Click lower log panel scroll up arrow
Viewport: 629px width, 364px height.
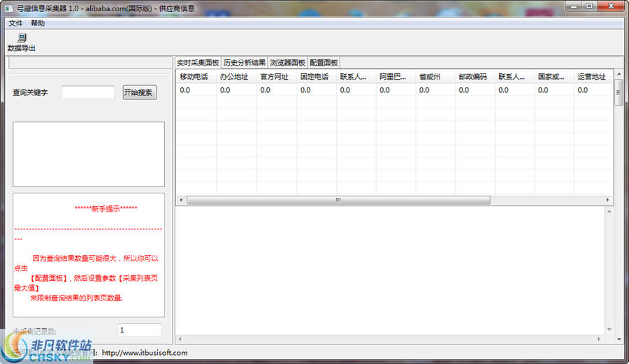point(609,211)
